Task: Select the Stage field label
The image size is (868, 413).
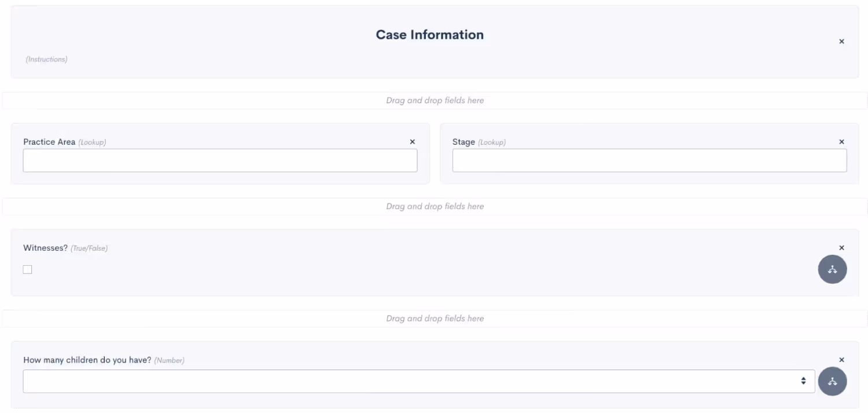Action: 464,142
